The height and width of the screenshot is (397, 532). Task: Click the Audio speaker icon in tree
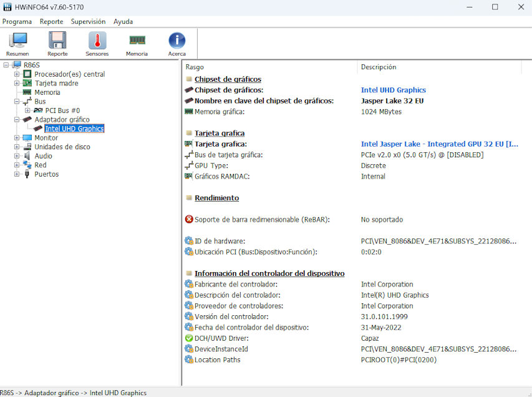pyautogui.click(x=27, y=156)
